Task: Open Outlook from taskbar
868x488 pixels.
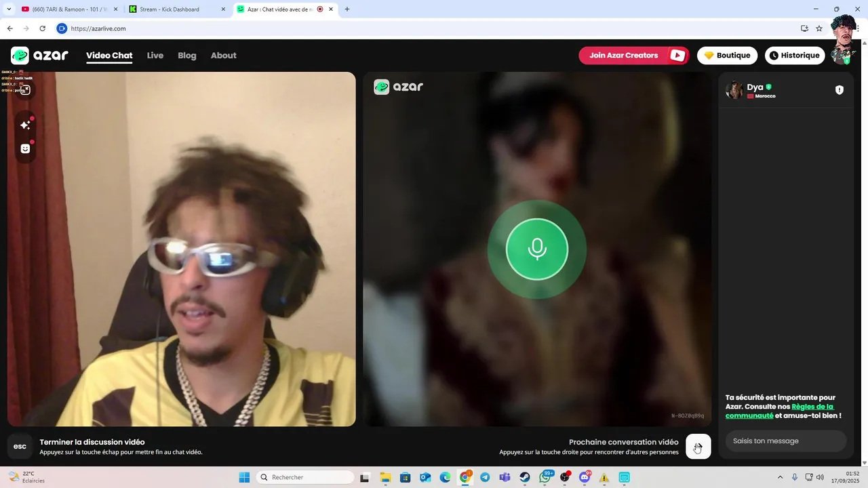Action: pyautogui.click(x=425, y=477)
